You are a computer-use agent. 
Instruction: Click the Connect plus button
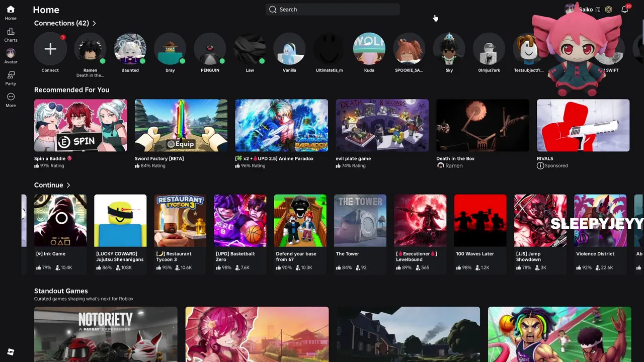pos(50,49)
